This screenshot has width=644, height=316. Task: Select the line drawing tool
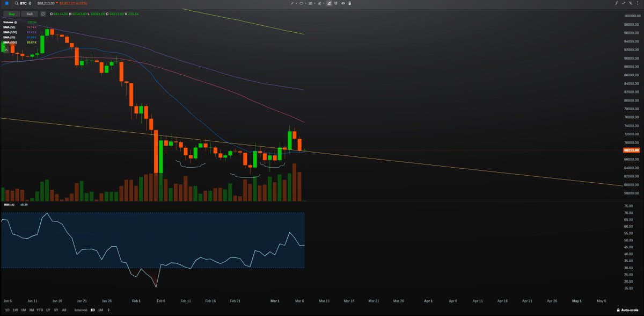point(292,3)
